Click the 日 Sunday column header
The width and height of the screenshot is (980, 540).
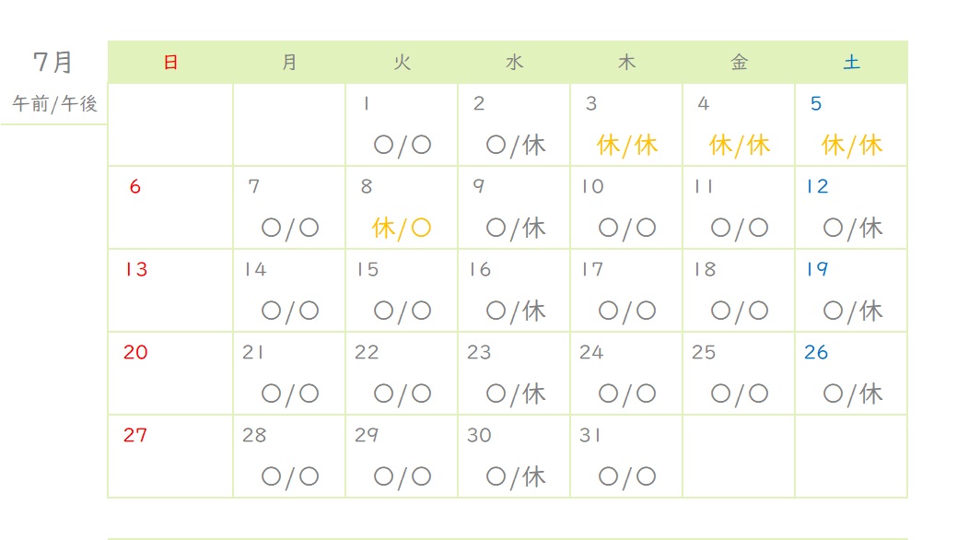coord(170,63)
